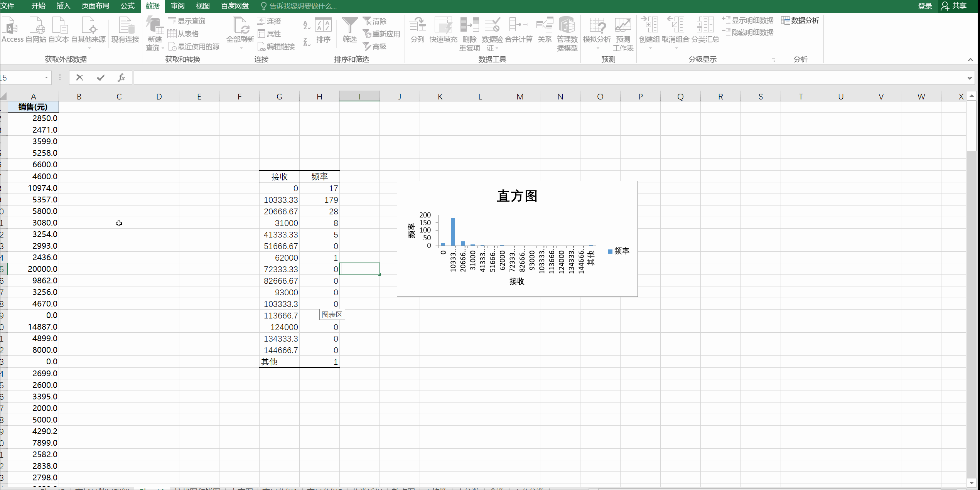Switch to the Insert ribbon tab
980x490 pixels.
(63, 6)
